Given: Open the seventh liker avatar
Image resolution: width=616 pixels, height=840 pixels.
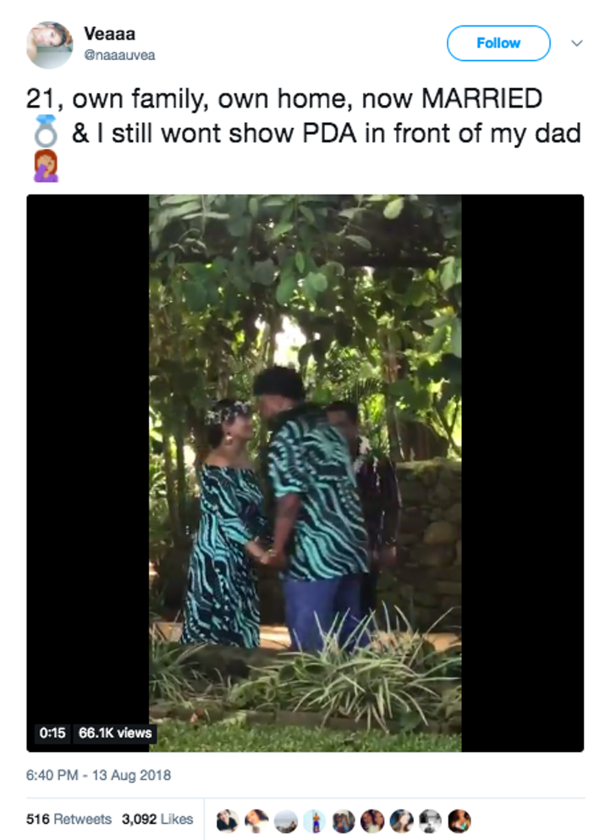Looking at the screenshot, I should pos(401,821).
